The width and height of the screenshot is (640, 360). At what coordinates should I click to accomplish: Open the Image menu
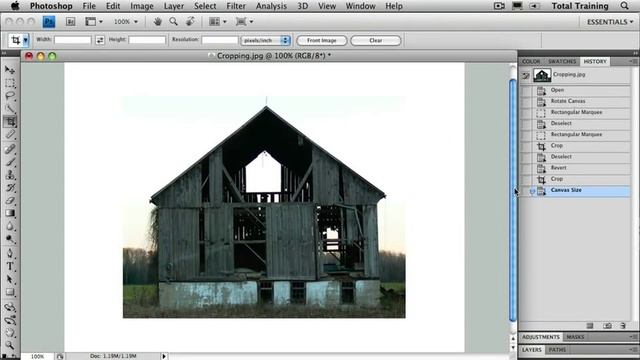click(142, 6)
